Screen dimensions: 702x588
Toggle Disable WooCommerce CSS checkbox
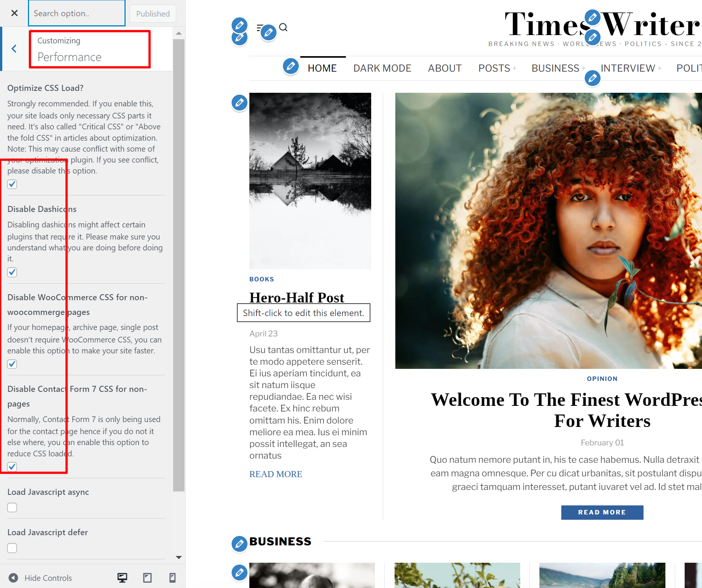[x=12, y=364]
